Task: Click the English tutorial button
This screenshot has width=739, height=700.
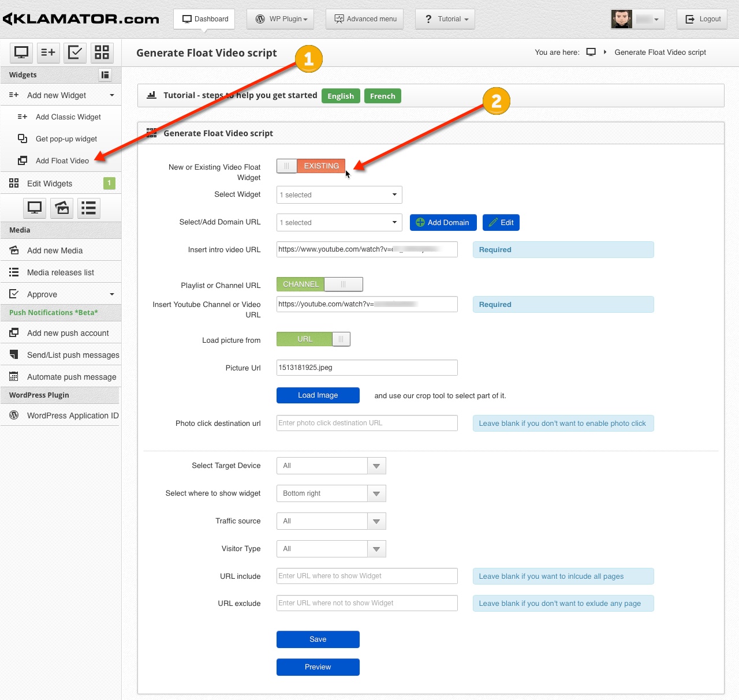Action: [341, 96]
